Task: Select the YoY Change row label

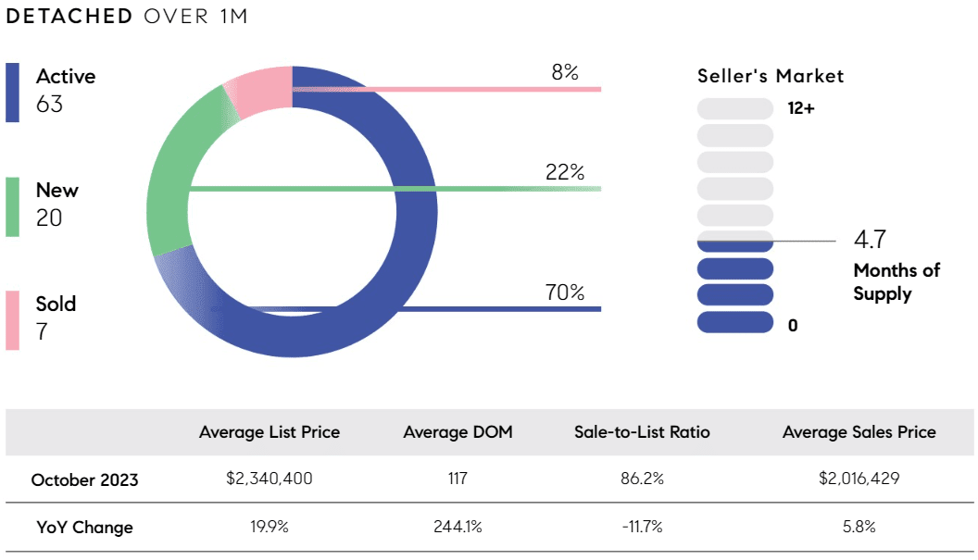Action: point(85,528)
